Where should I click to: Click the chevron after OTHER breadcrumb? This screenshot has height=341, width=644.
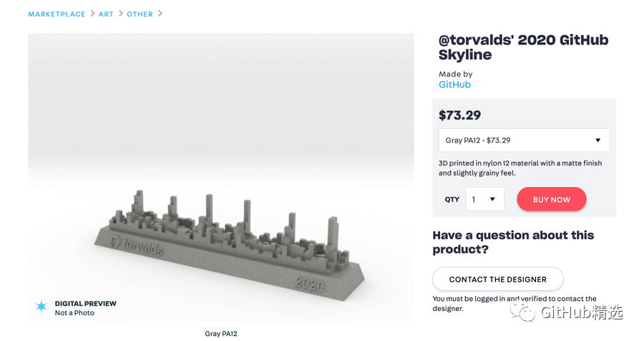coord(160,14)
